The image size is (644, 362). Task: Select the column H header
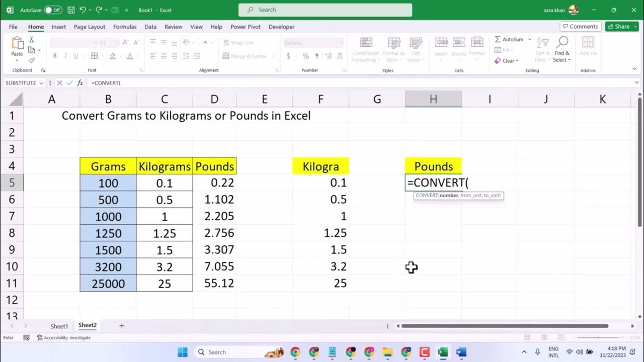433,99
